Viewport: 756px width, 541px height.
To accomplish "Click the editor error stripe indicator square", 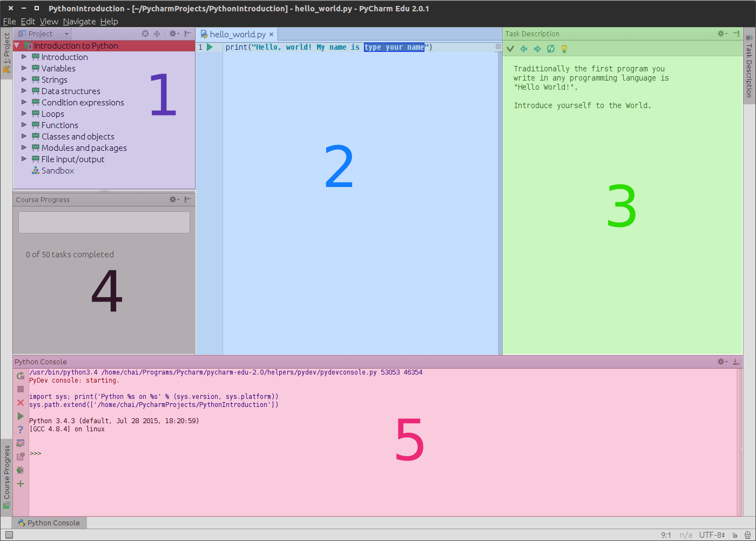I will (498, 47).
